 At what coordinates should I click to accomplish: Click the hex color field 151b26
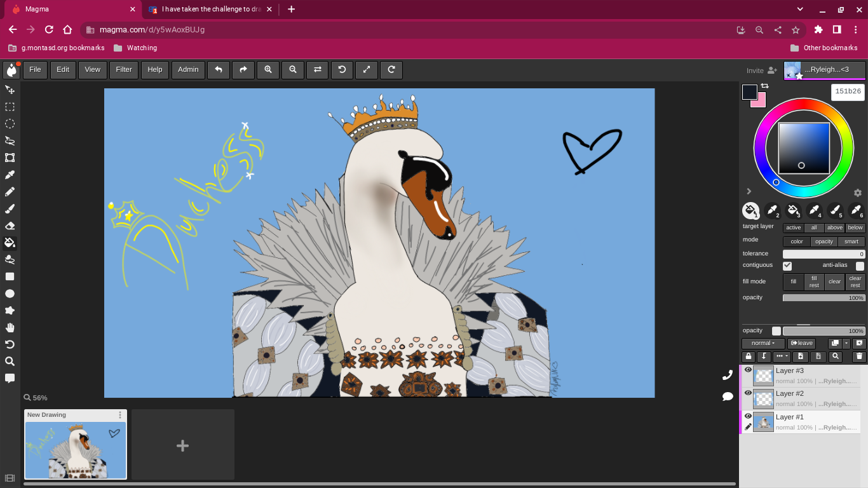tap(848, 91)
